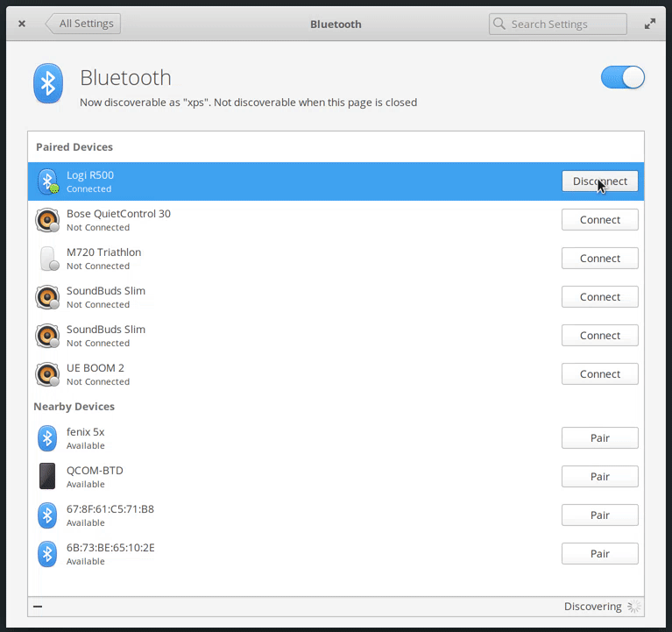Click the Connected status under Logi R500

[88, 189]
